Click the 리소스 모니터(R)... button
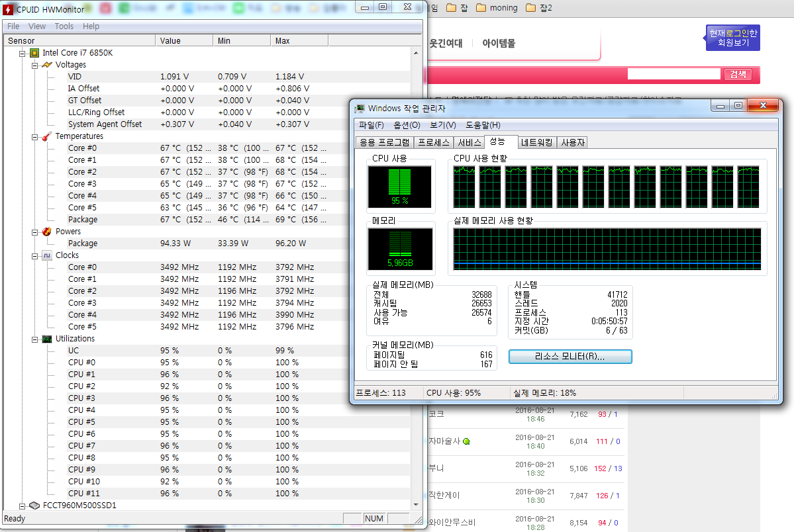This screenshot has width=794, height=532. [570, 357]
